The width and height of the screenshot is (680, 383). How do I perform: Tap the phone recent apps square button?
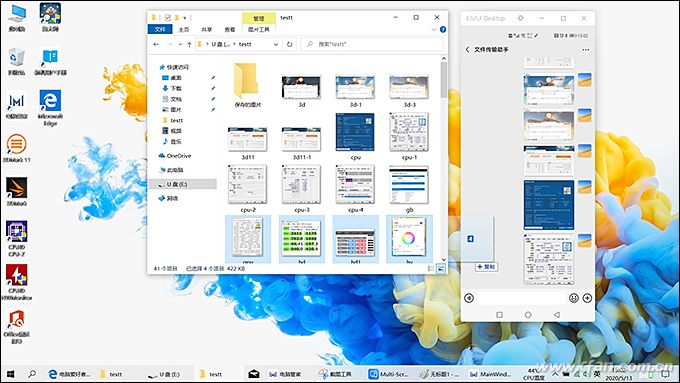499,314
